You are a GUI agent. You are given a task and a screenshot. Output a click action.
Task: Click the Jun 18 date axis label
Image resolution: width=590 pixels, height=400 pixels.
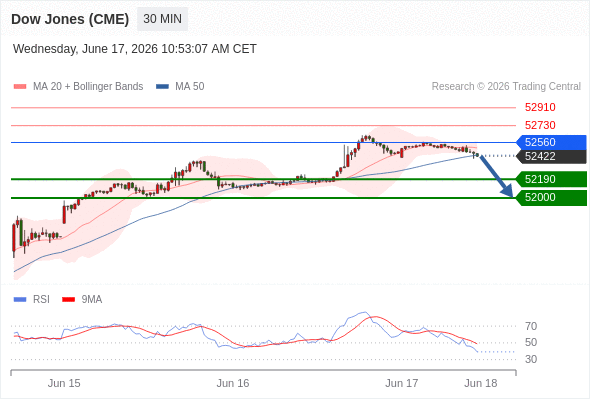[x=481, y=383]
